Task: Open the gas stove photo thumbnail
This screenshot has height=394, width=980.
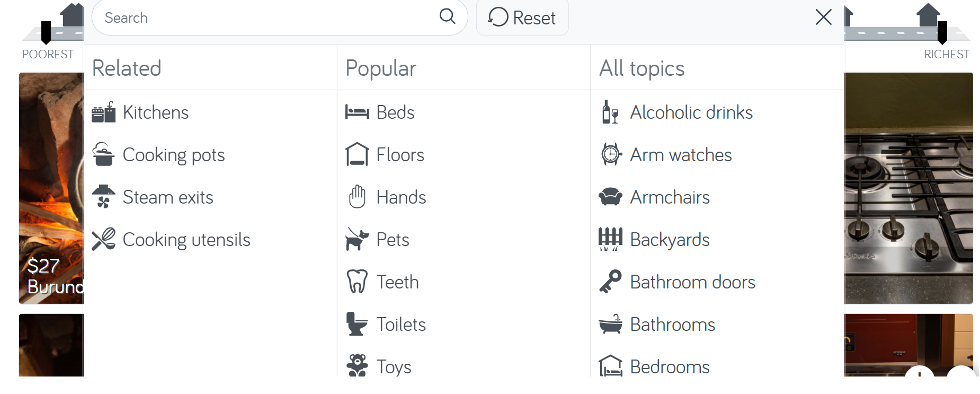Action: coord(908,188)
